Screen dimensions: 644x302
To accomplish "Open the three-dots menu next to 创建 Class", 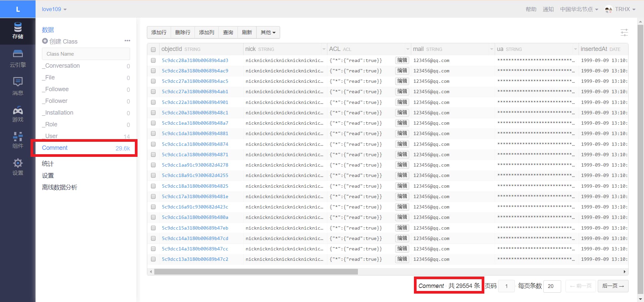I will (x=127, y=41).
